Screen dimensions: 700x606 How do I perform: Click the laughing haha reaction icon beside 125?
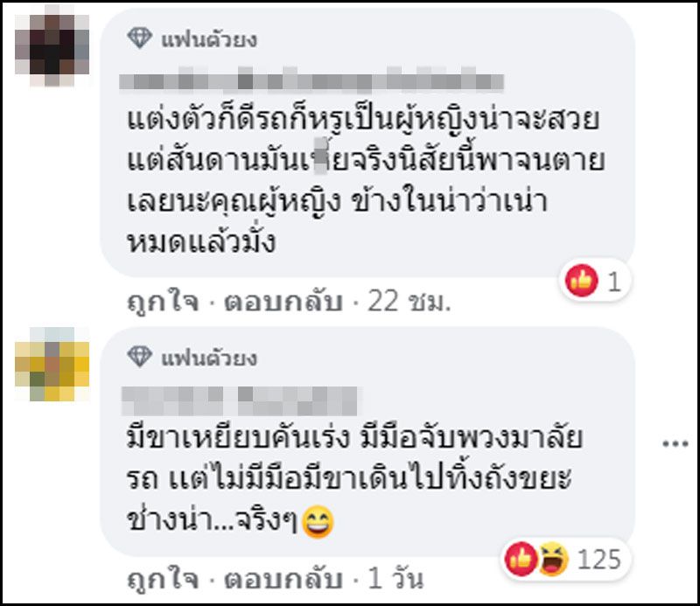(553, 558)
